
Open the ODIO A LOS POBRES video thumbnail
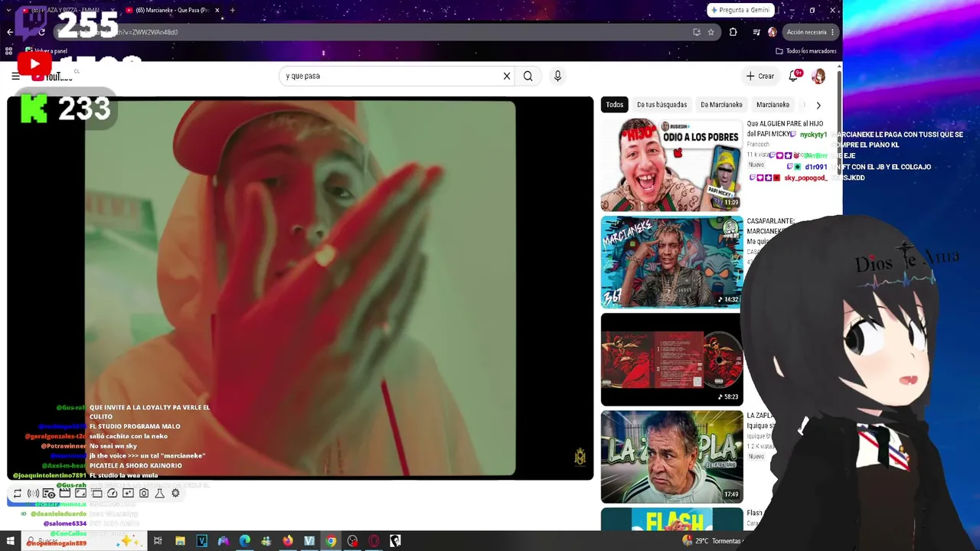671,165
